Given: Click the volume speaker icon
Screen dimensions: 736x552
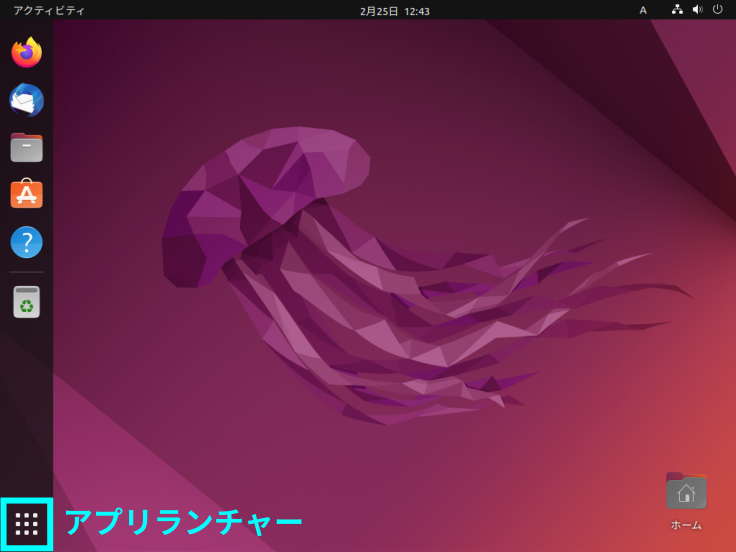Looking at the screenshot, I should (698, 10).
